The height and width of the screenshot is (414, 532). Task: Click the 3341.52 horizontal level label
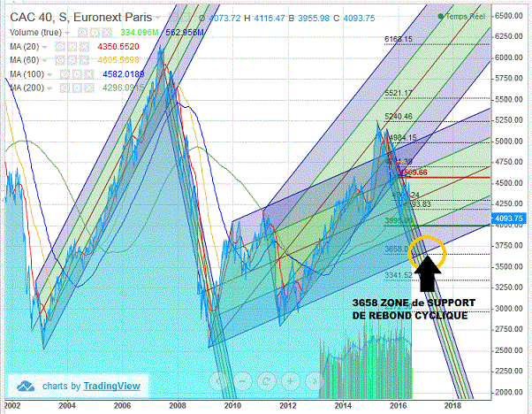(x=399, y=275)
